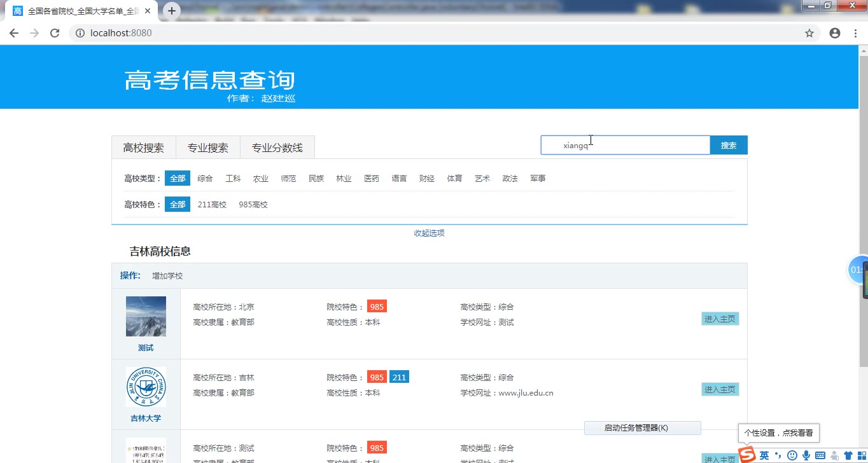Viewport: 868px width, 463px height.
Task: Open the Chrome three-dot menu
Action: [855, 33]
